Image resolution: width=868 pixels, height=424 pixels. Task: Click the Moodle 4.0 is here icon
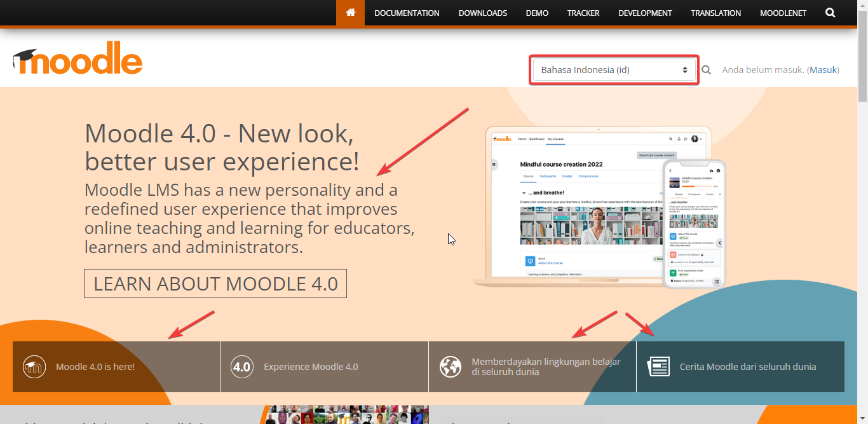point(34,367)
